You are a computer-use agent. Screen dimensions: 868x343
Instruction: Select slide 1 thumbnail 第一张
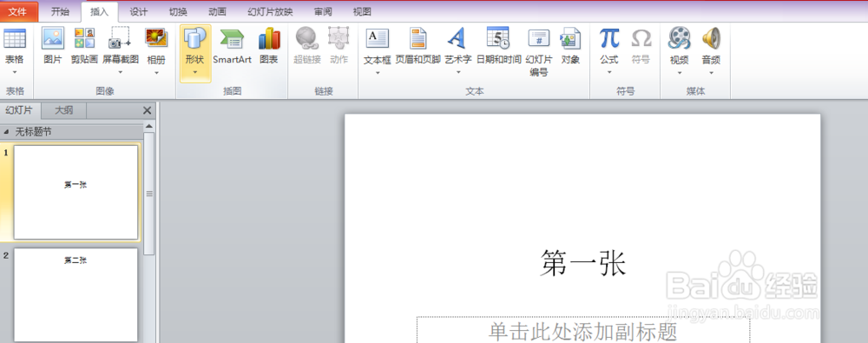[76, 192]
